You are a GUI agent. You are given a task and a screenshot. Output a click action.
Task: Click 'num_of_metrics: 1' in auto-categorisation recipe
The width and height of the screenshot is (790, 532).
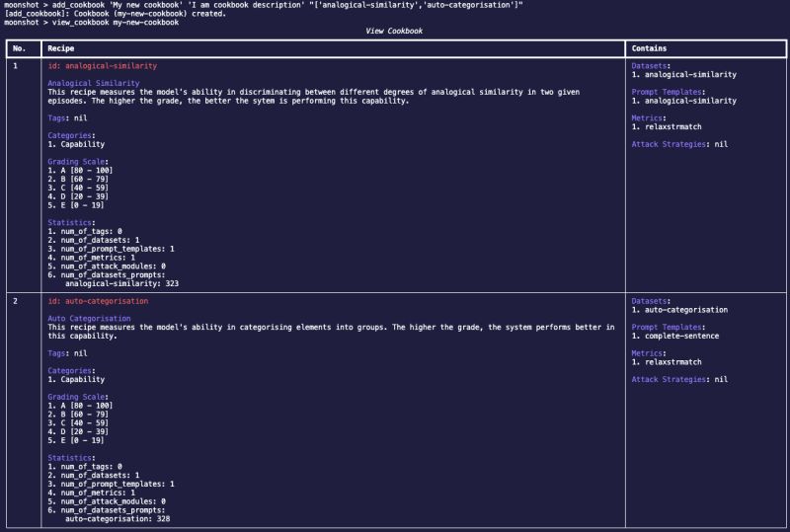tap(98, 494)
